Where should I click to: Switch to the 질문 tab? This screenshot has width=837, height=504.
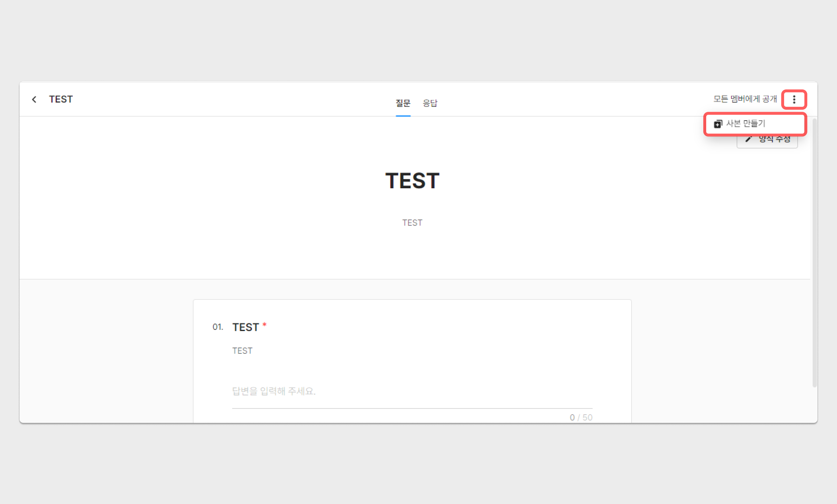tap(403, 103)
